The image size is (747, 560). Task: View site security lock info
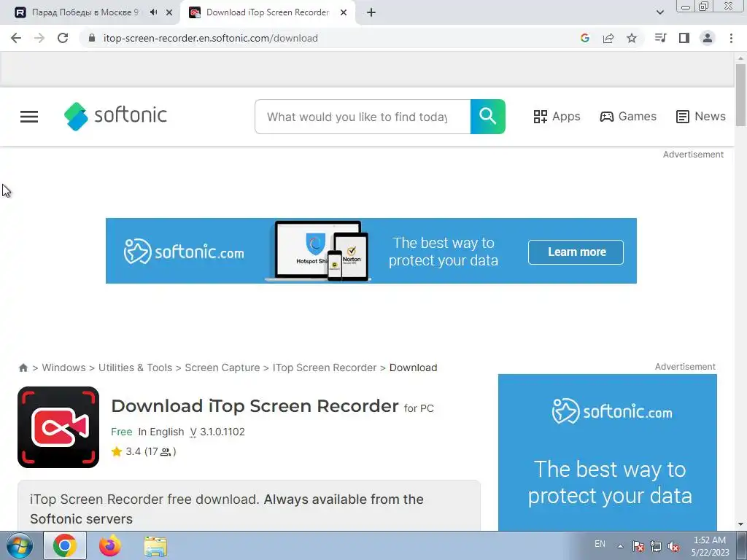click(92, 38)
